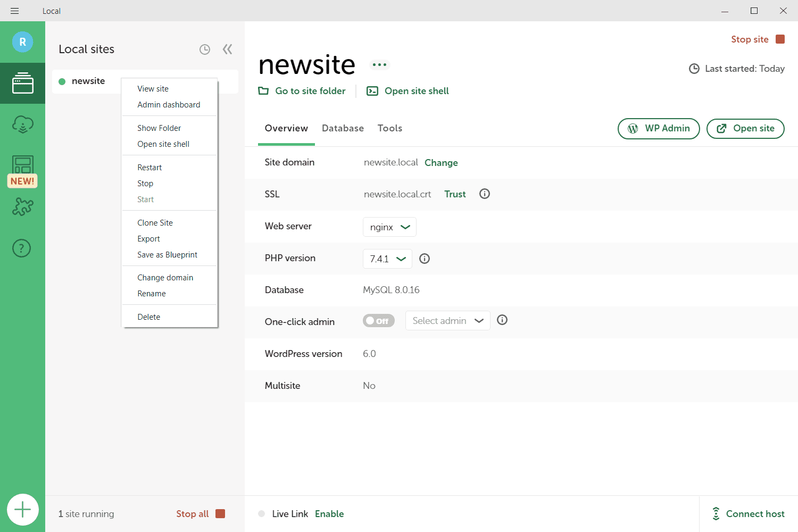Click Change link next to site domain
Viewport: 798px width, 532px height.
(x=441, y=163)
